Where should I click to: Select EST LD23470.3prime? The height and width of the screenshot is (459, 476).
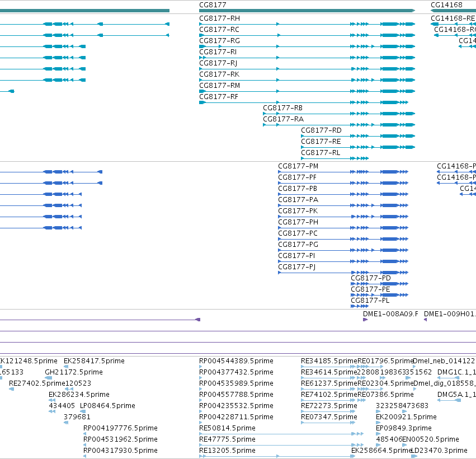point(439,451)
